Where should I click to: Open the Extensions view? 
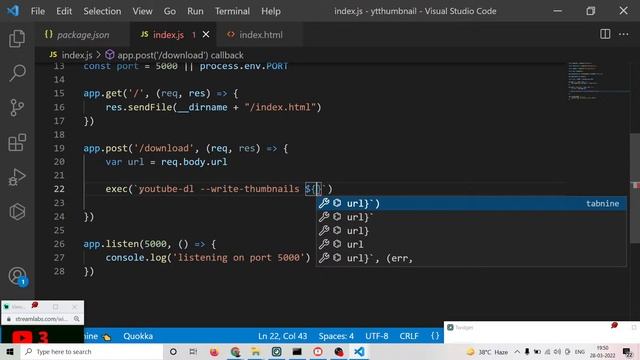[17, 142]
